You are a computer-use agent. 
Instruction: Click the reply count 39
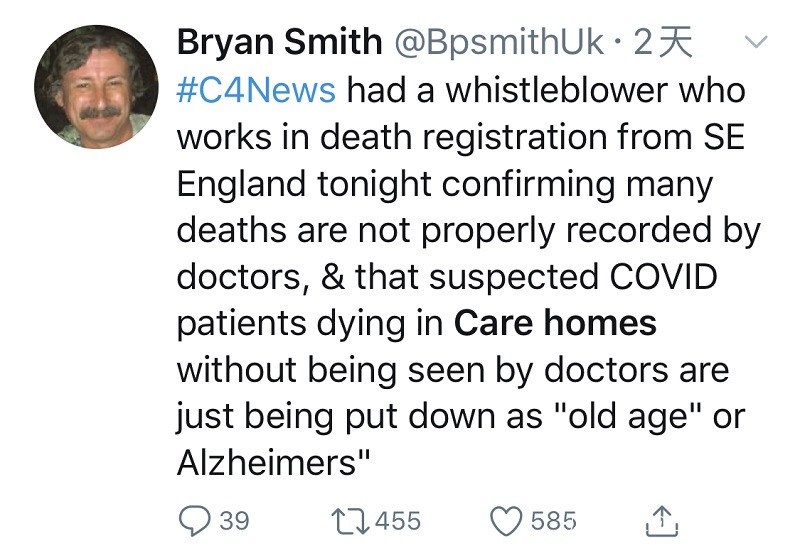tap(234, 521)
